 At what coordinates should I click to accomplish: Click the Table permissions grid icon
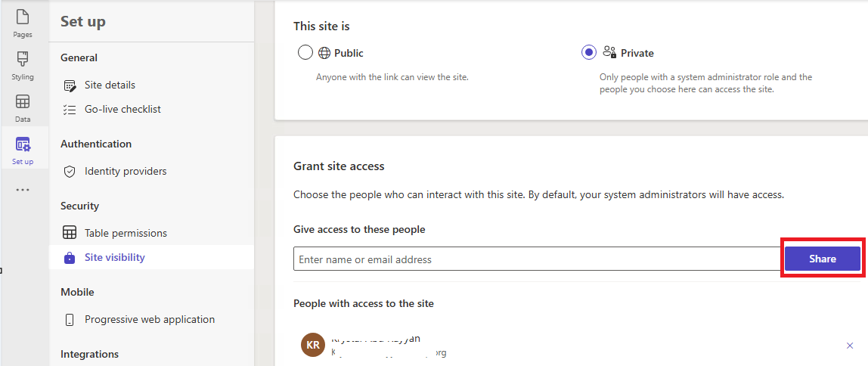click(x=70, y=233)
